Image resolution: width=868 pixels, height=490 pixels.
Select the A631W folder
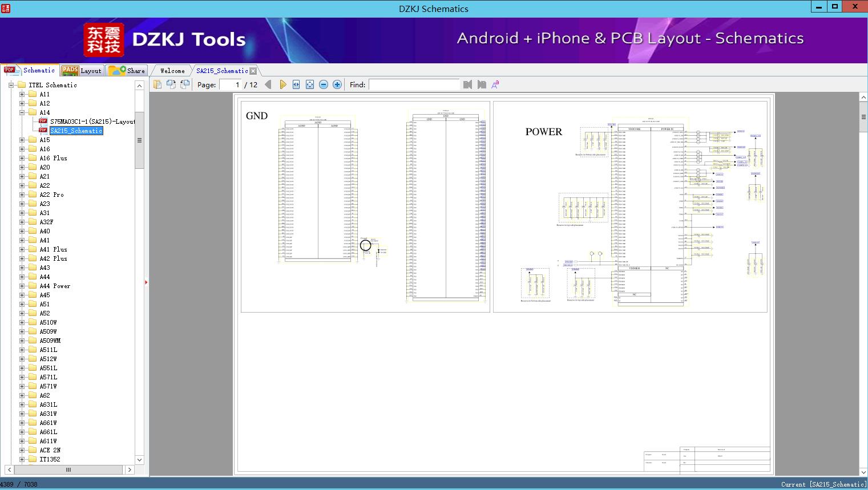coord(49,414)
